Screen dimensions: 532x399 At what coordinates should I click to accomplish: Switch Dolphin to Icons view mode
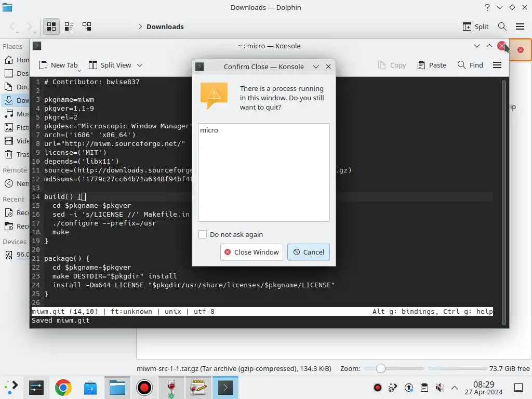[x=51, y=26]
